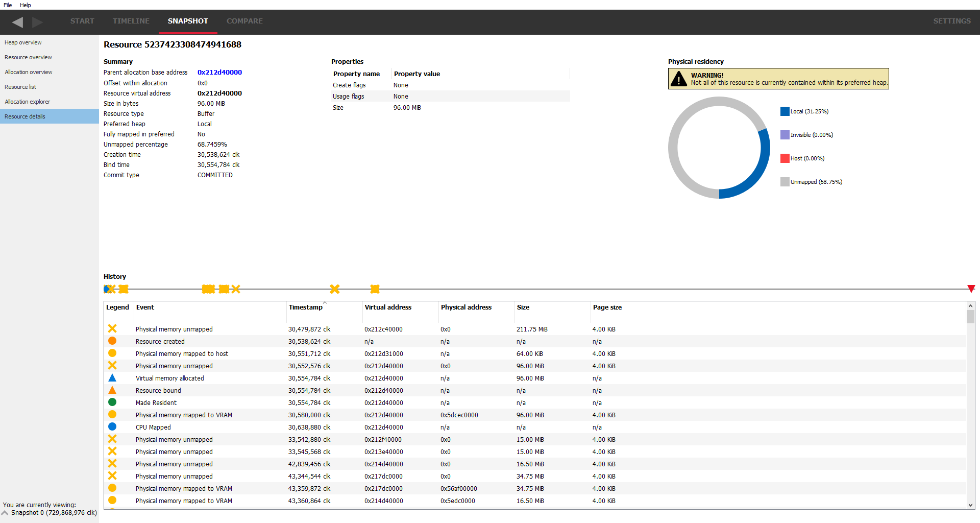Click the Snapshot 0 indicator icon at bottom left

point(5,512)
